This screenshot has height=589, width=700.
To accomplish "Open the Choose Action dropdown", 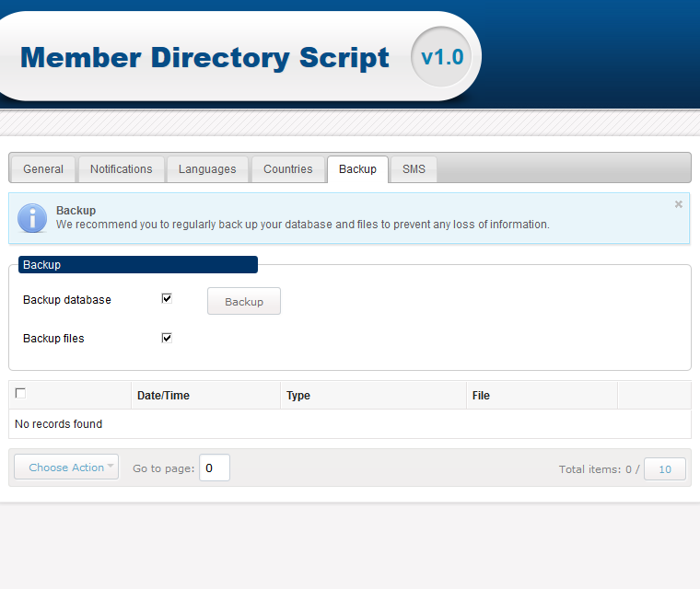I will click(66, 468).
